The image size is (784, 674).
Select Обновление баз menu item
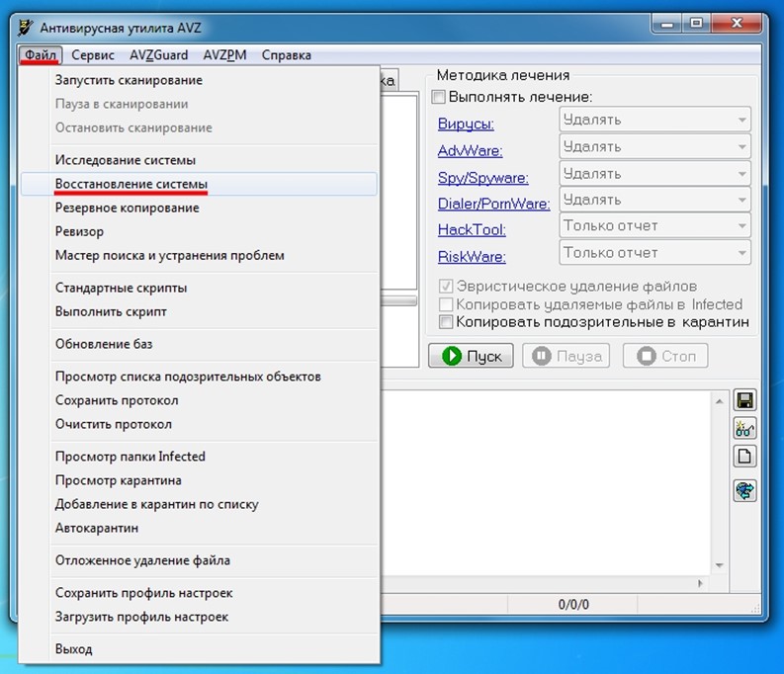click(199, 344)
